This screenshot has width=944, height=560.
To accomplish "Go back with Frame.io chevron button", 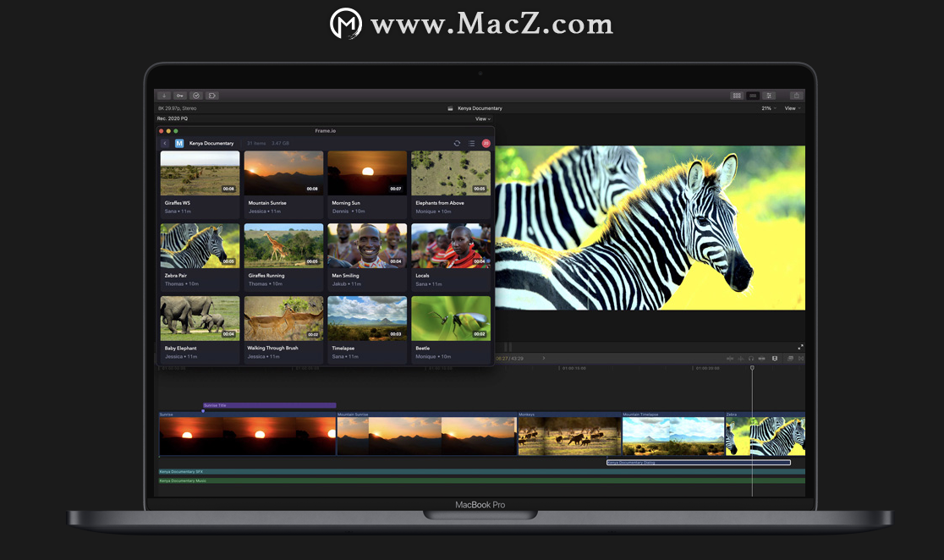I will [x=165, y=143].
